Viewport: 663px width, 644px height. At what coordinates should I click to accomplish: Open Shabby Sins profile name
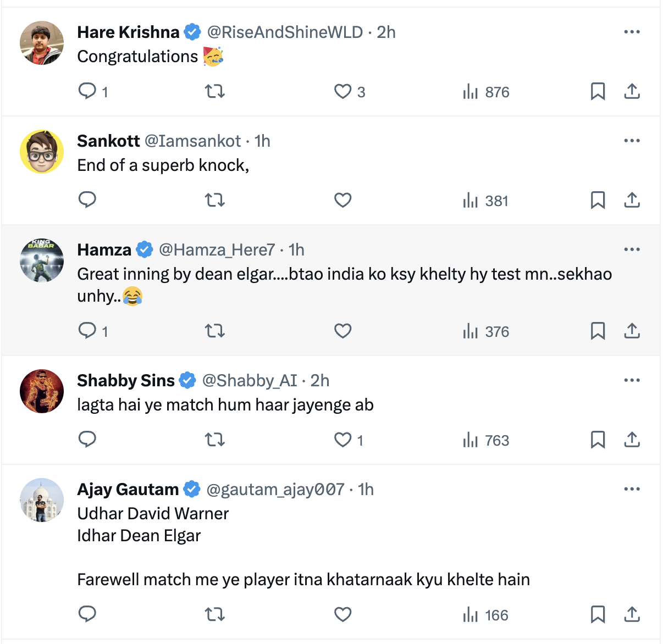coord(126,380)
